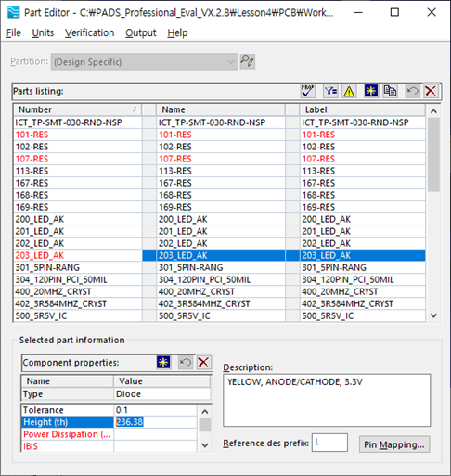Add new component property with star icon
The image size is (451, 476).
pos(163,362)
